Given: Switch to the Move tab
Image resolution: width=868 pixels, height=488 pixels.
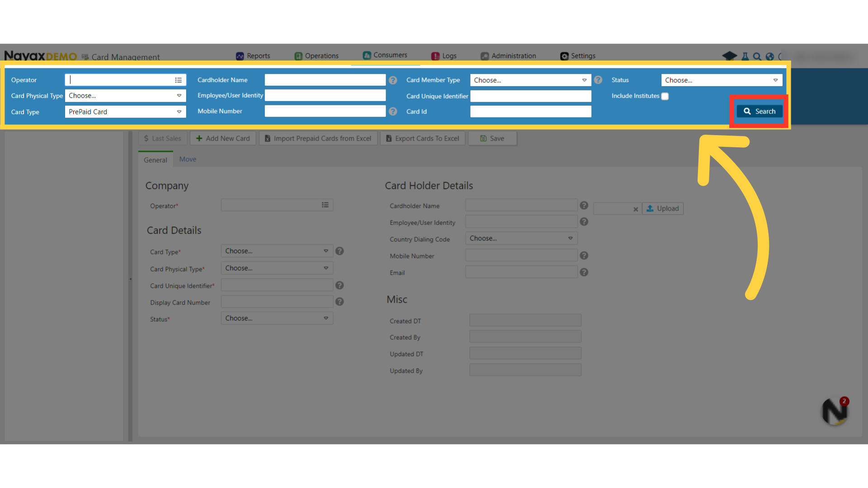Looking at the screenshot, I should [188, 159].
